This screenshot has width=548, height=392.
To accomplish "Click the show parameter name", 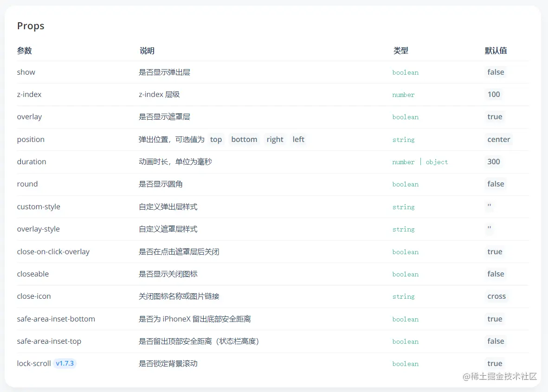I will (x=26, y=72).
